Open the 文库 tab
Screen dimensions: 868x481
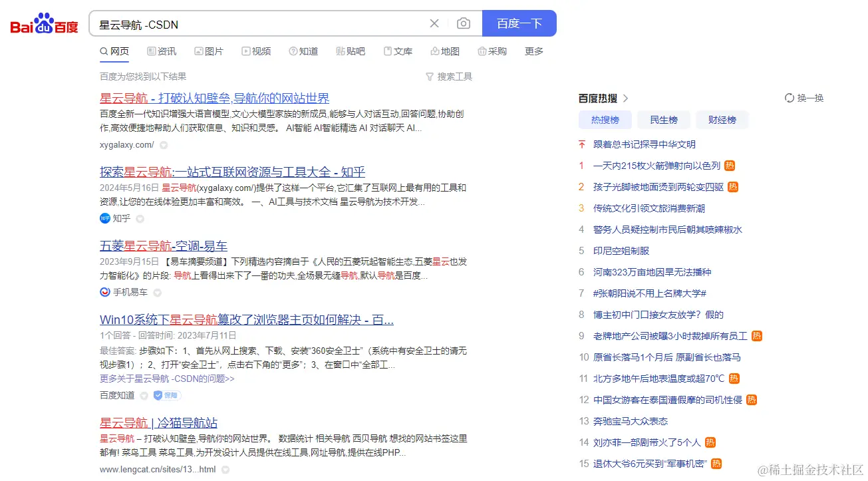pos(398,51)
